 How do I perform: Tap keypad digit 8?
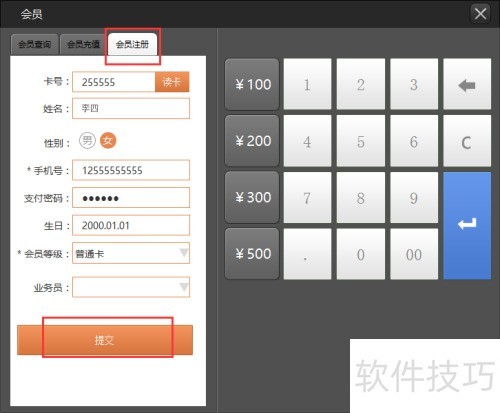[361, 197]
